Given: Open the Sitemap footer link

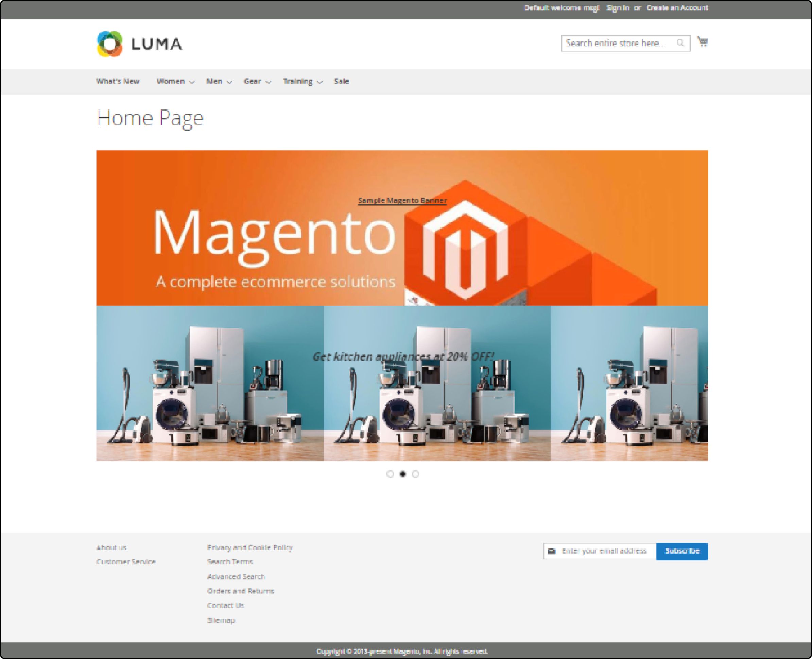Looking at the screenshot, I should tap(221, 620).
